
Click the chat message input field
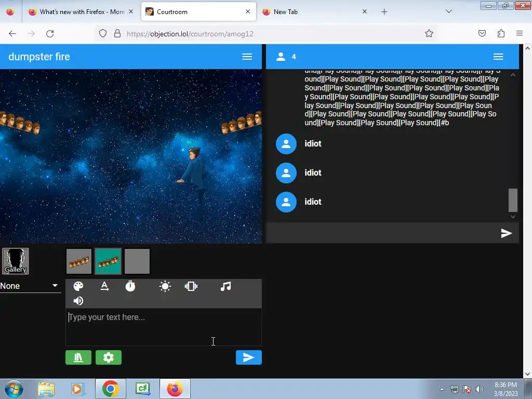(x=382, y=233)
